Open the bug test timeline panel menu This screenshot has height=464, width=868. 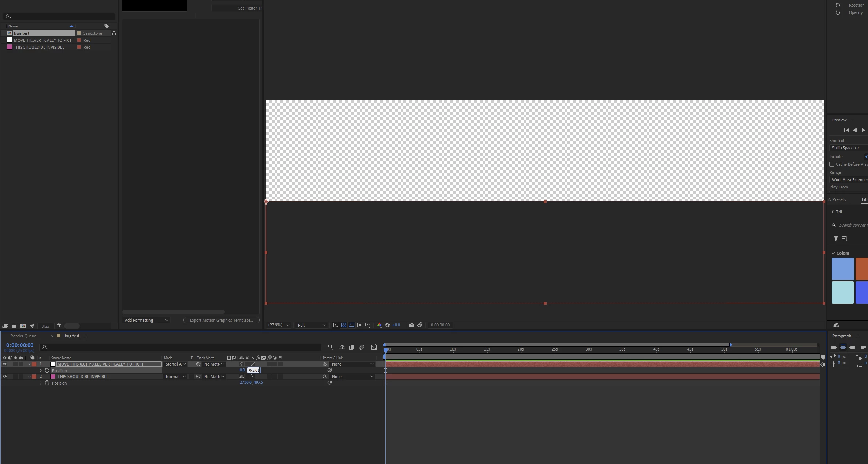pyautogui.click(x=85, y=336)
